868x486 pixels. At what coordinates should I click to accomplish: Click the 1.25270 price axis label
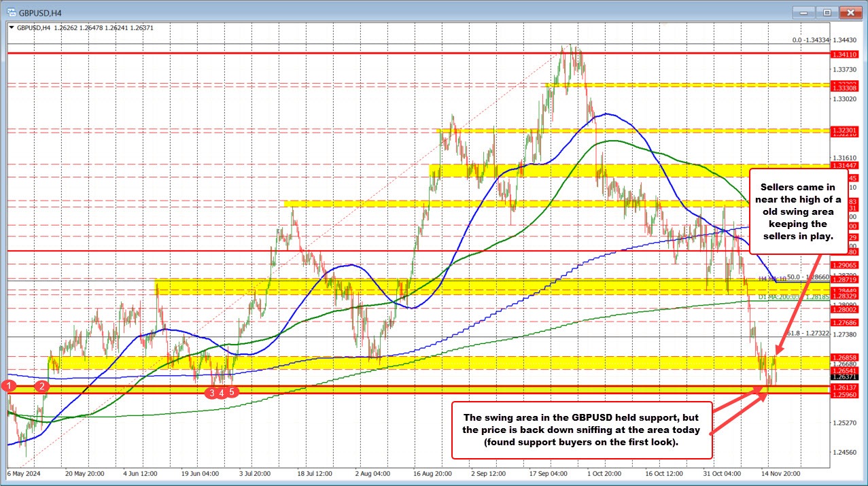click(x=844, y=423)
